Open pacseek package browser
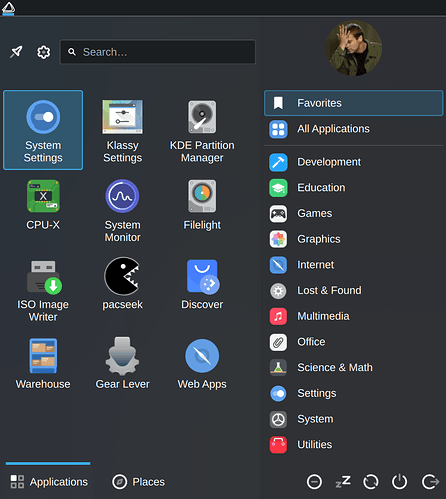 coord(123,289)
